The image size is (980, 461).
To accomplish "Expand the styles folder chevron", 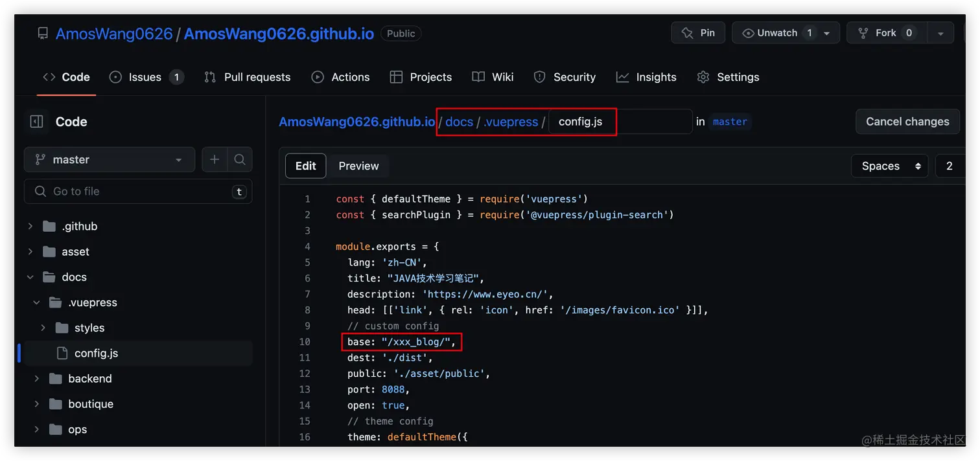I will (x=43, y=328).
